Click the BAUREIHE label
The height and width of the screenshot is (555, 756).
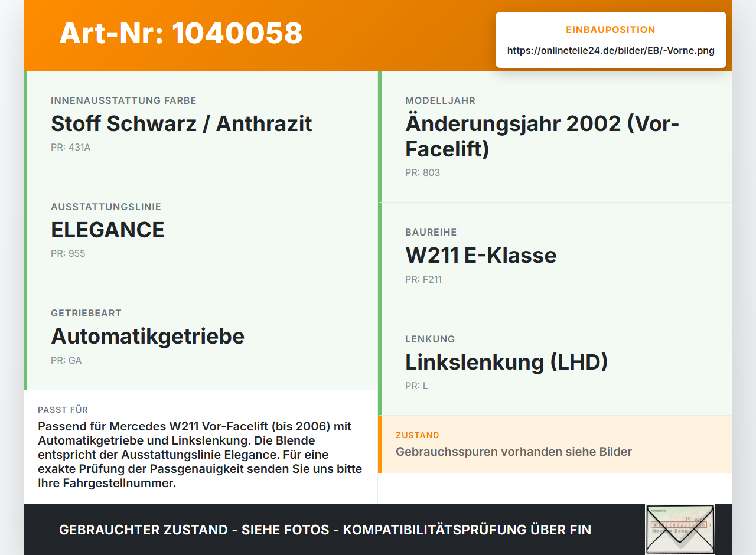(431, 232)
